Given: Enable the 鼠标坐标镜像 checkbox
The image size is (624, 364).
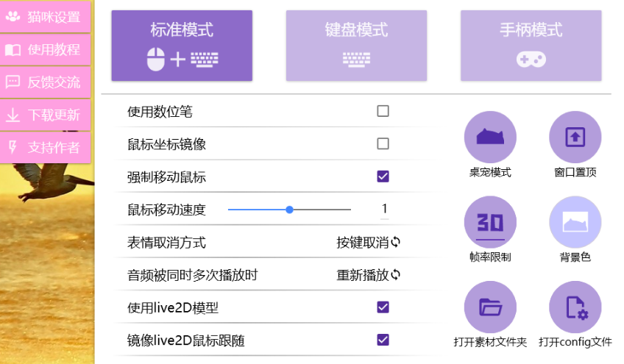Looking at the screenshot, I should [383, 143].
